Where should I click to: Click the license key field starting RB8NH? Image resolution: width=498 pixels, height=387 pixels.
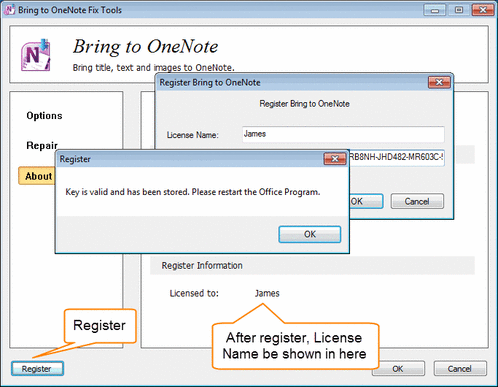[x=396, y=157]
